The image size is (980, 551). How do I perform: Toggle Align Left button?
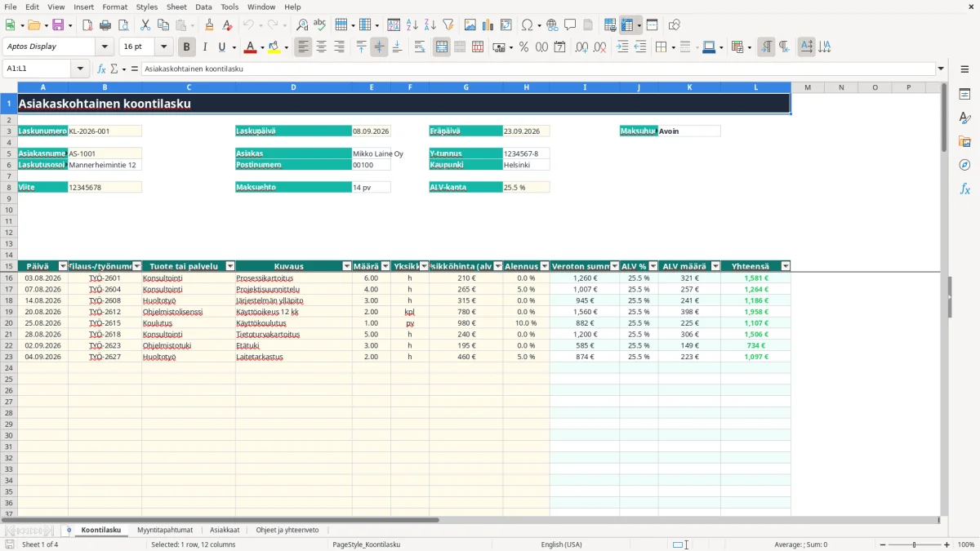303,47
